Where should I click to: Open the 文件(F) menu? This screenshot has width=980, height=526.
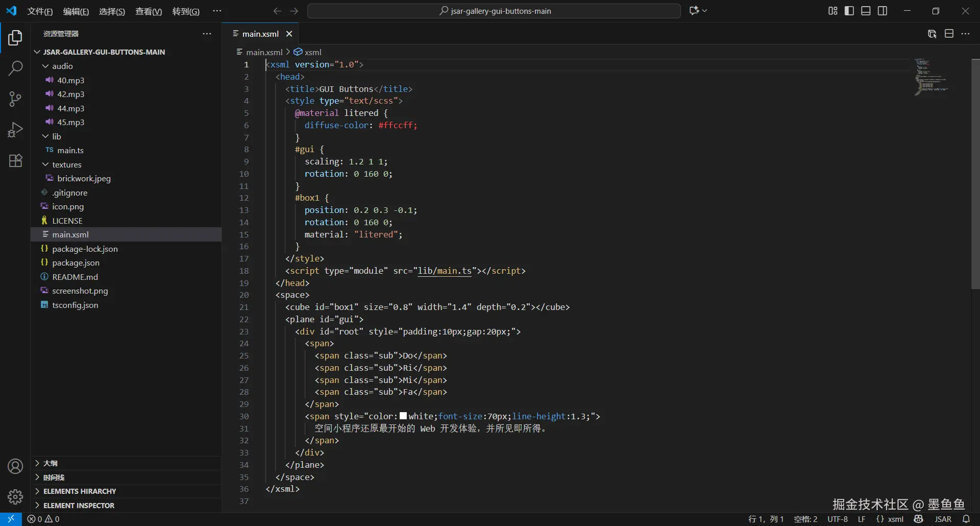[40, 11]
